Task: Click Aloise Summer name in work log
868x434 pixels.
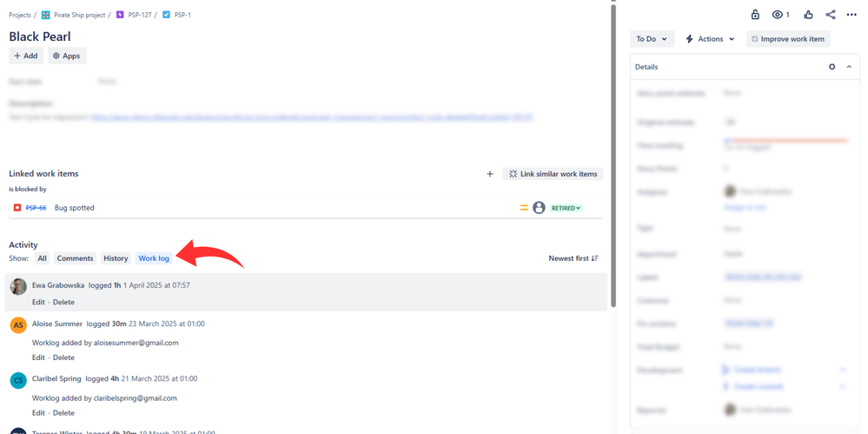Action: click(x=57, y=324)
